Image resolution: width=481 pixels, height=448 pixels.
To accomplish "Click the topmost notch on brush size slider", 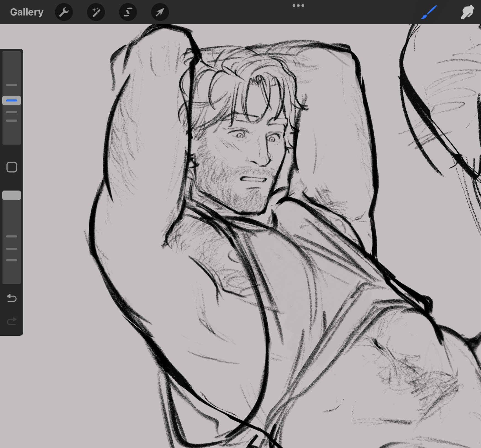I will (12, 85).
